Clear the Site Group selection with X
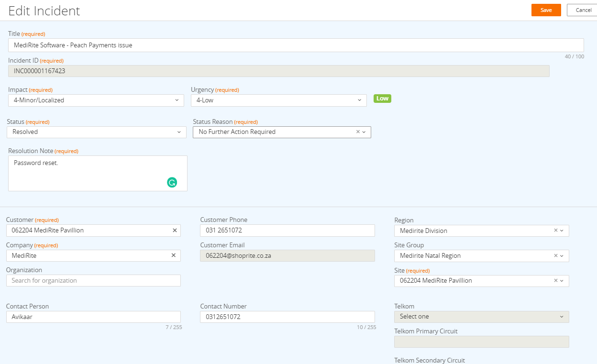Screen dimensions: 597x364 (556, 255)
